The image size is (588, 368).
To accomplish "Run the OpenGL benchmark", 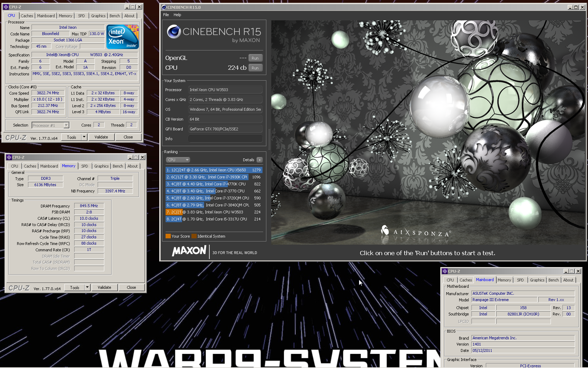I will tap(255, 58).
